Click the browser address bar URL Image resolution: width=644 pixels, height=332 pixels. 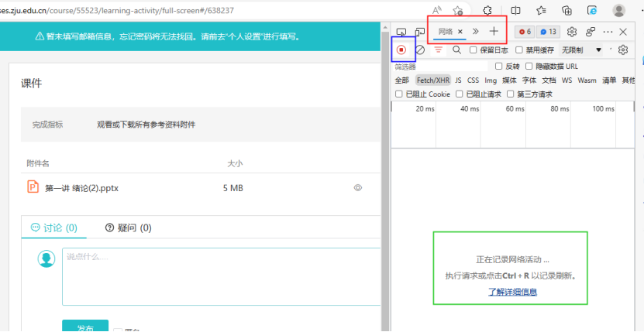[117, 11]
